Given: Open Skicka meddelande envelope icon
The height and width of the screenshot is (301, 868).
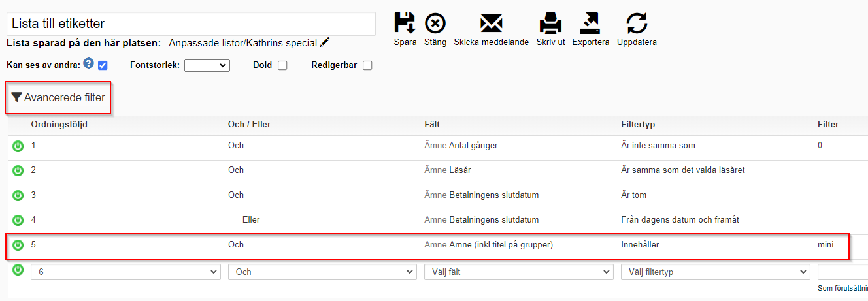Looking at the screenshot, I should [491, 23].
